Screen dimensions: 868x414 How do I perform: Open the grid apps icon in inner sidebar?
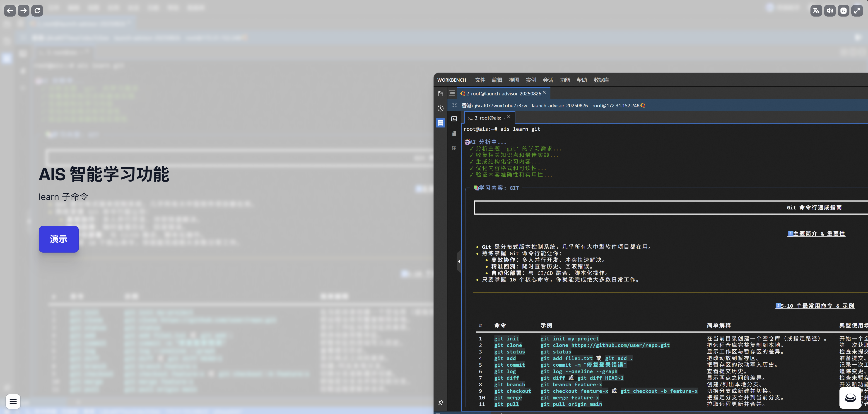click(x=454, y=148)
